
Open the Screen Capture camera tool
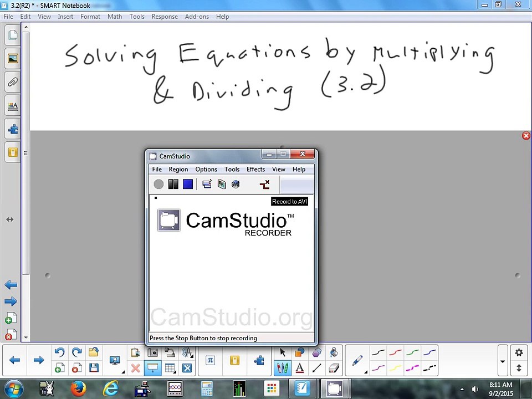pos(153,352)
